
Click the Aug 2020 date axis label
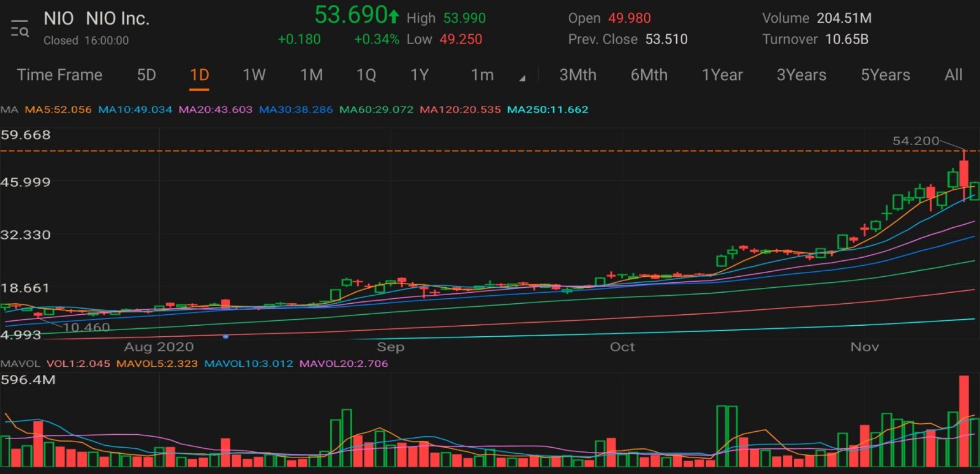[x=159, y=347]
